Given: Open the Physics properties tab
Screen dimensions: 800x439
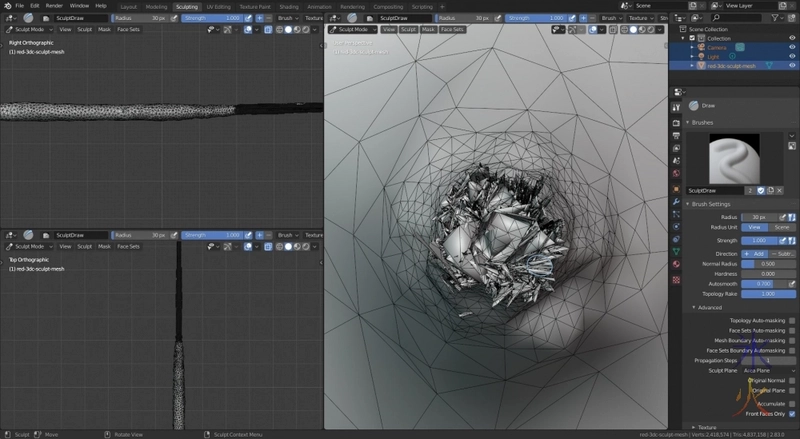Looking at the screenshot, I should coord(676,227).
